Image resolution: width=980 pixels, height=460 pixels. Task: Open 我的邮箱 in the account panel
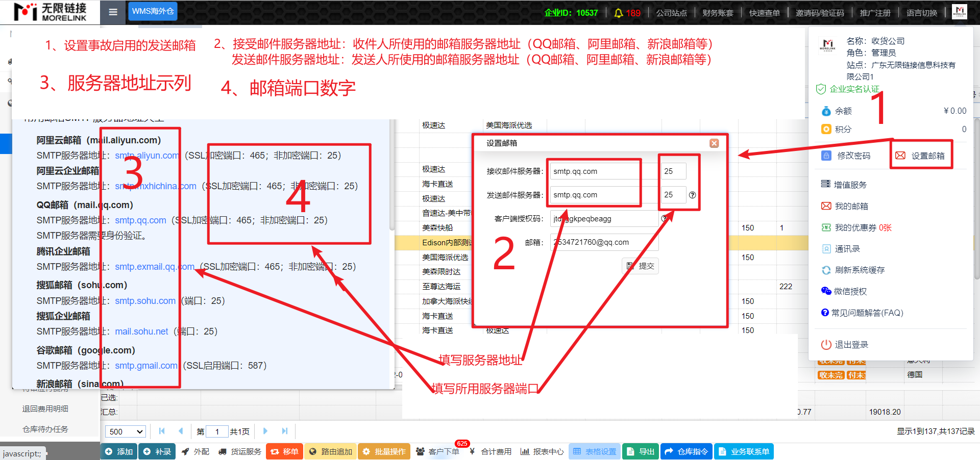[x=845, y=206]
